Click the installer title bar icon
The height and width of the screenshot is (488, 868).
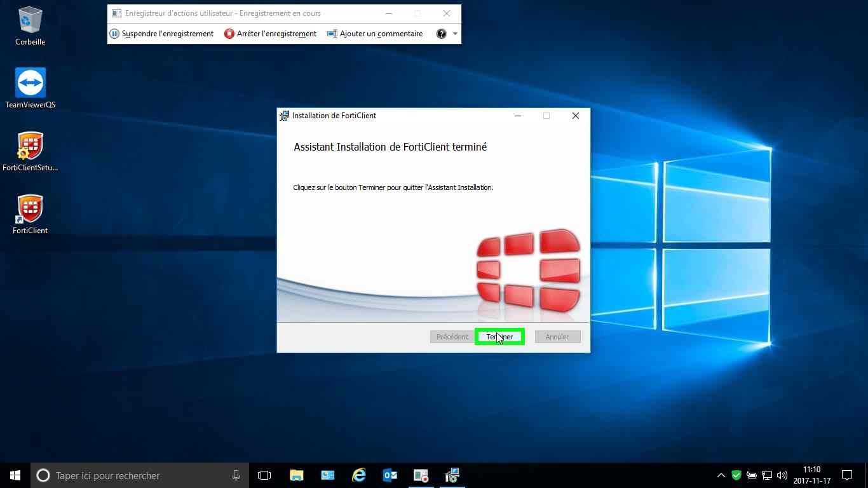(x=284, y=116)
